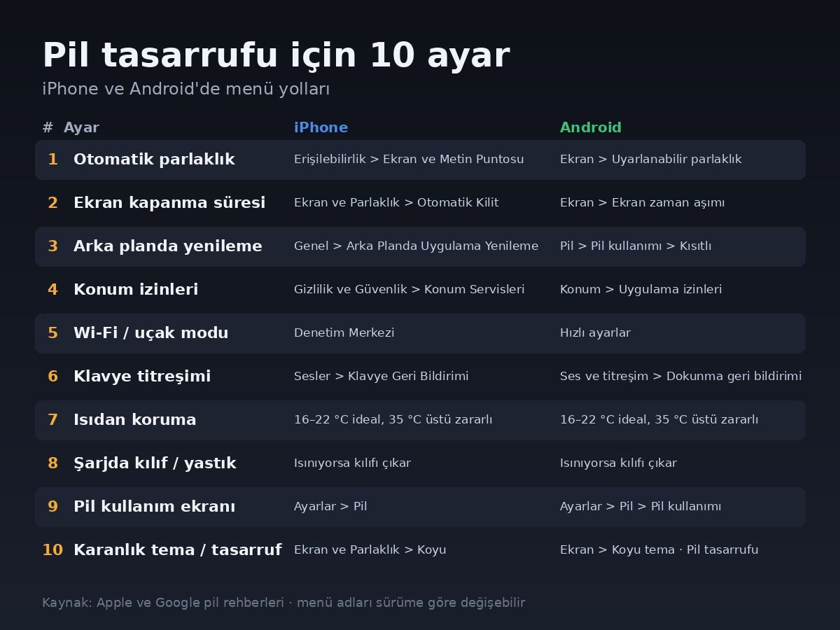840x630 pixels.
Task: Click the iPhone "16–22 °C ideal" cell
Action: tap(393, 420)
